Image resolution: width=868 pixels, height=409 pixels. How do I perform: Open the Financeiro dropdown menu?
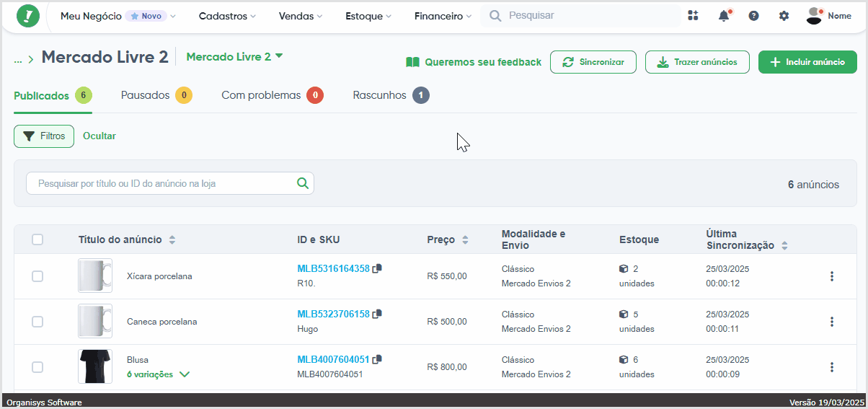click(x=443, y=16)
